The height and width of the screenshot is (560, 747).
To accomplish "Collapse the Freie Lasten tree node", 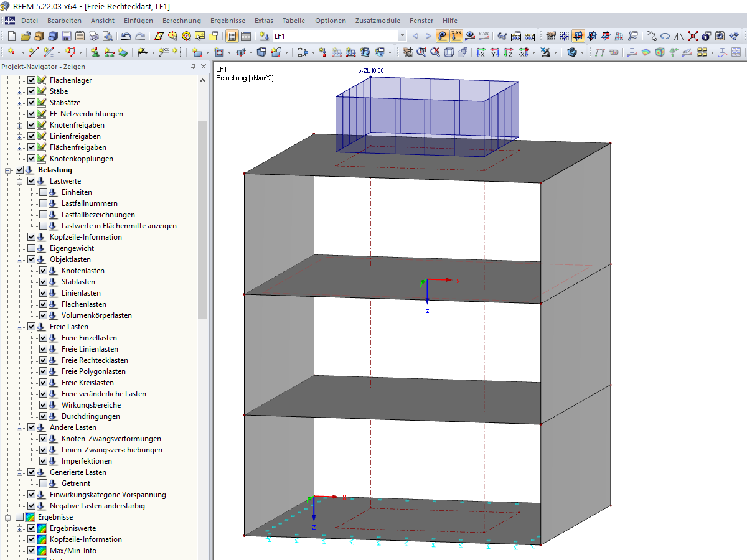I will coord(19,327).
